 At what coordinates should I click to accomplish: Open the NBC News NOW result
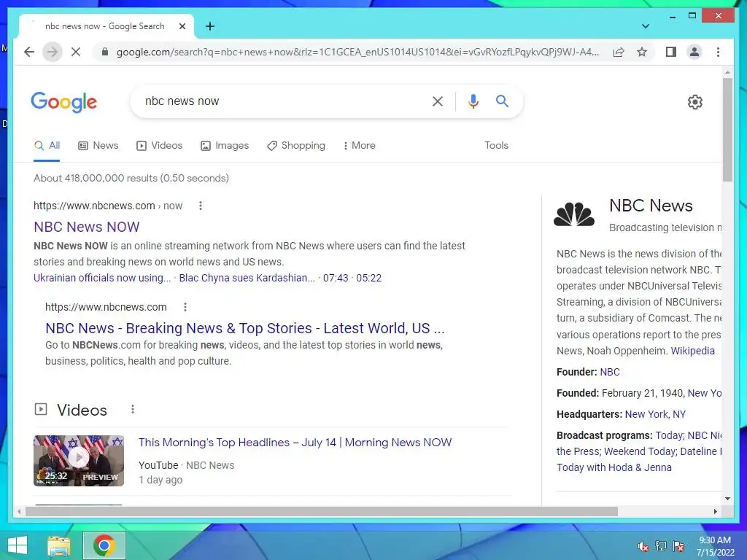click(87, 227)
